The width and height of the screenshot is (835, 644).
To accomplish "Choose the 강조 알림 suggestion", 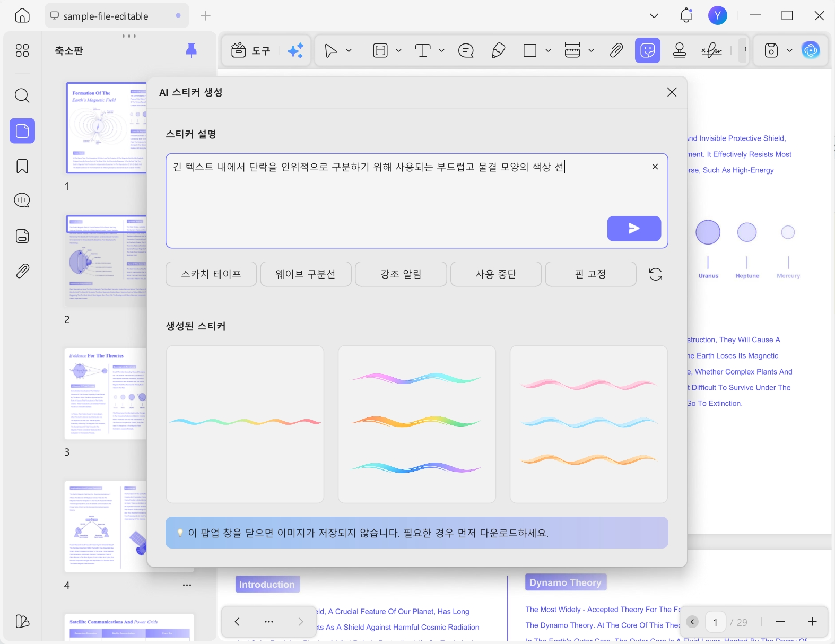I will [x=401, y=274].
